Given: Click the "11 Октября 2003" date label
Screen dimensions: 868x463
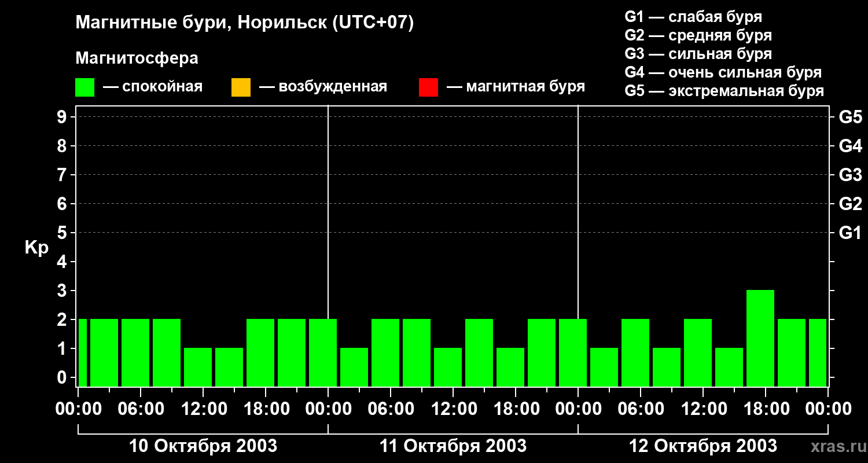Looking at the screenshot, I should (x=453, y=446).
